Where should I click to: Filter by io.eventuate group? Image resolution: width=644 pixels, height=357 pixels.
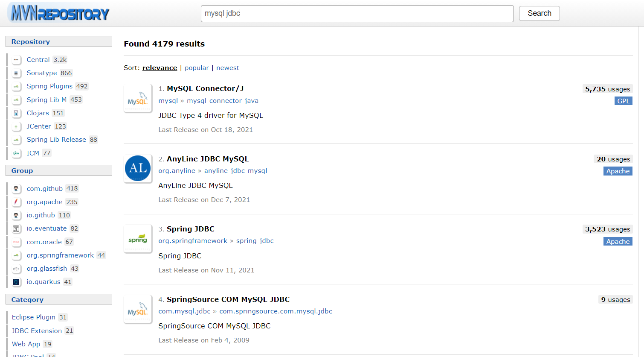[46, 228]
